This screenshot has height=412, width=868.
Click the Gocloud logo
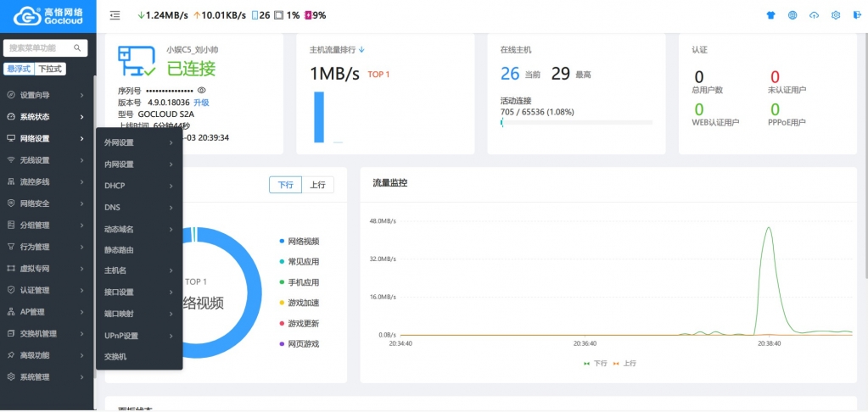click(48, 16)
